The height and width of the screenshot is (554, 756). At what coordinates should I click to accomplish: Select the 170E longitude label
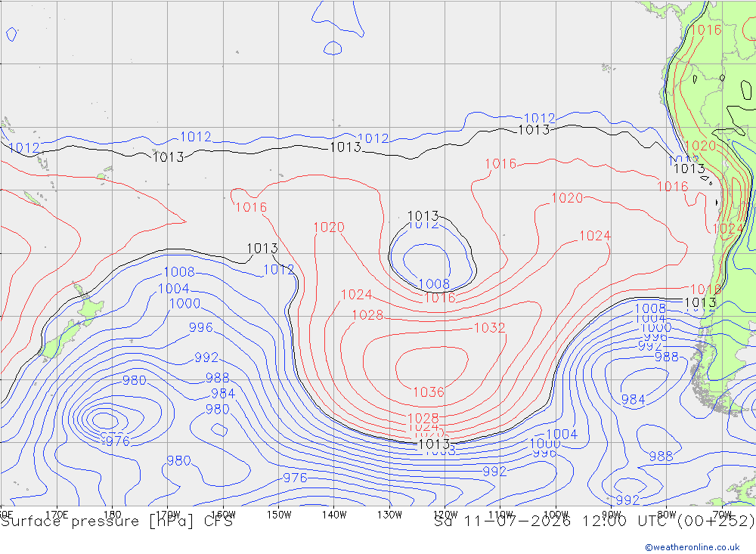(57, 514)
